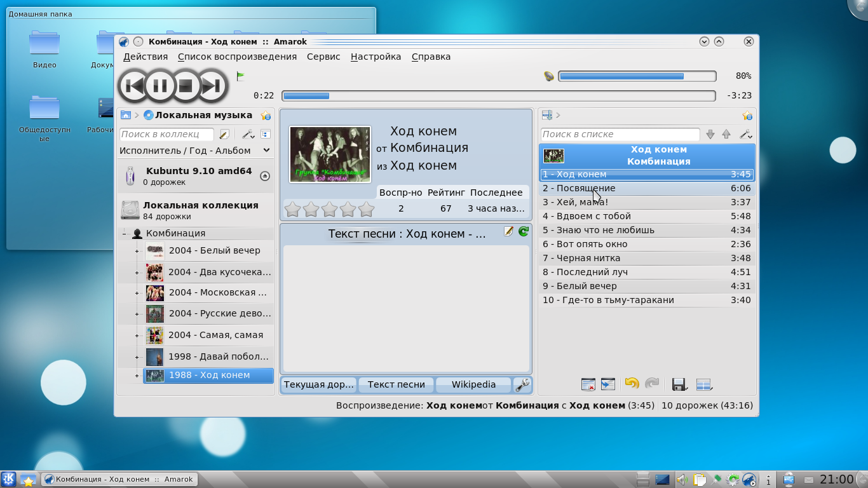Select track 2 - Посвящение
868x488 pixels.
click(x=647, y=188)
